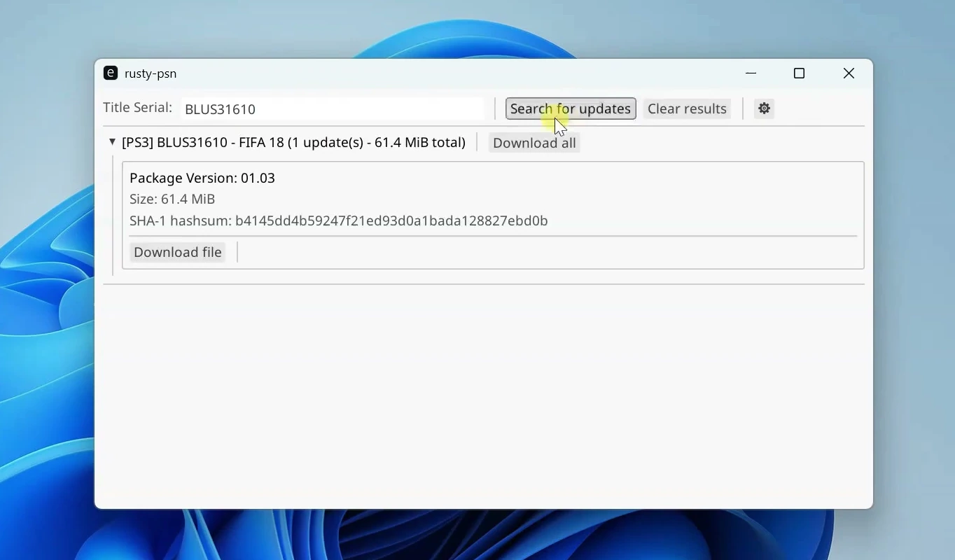Download file for package version 01.03

click(178, 252)
